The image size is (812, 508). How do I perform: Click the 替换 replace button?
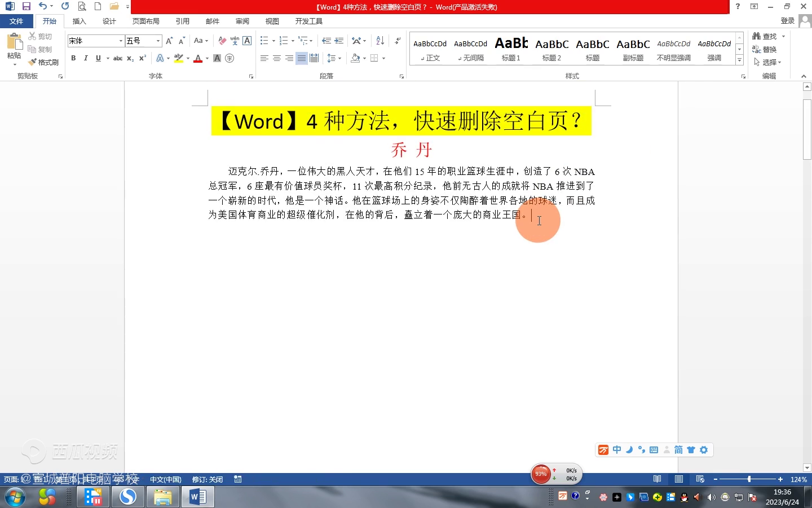[x=765, y=49]
